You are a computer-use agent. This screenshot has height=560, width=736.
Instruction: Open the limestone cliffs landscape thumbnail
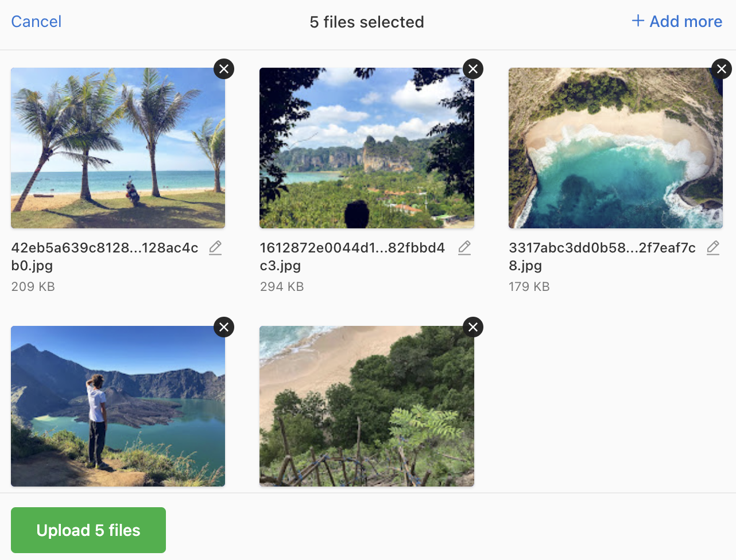tap(366, 147)
